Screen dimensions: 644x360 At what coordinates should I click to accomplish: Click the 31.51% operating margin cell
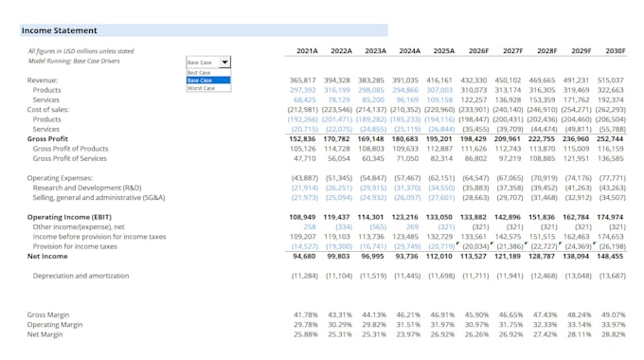408,325
